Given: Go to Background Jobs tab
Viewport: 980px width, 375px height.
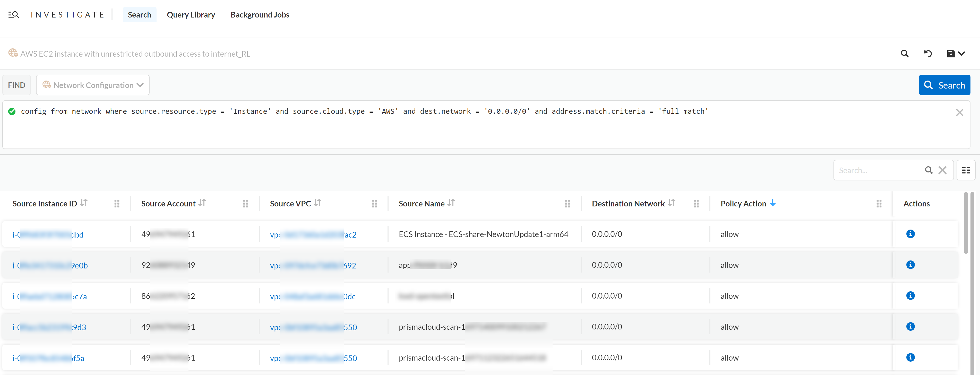Looking at the screenshot, I should [260, 14].
